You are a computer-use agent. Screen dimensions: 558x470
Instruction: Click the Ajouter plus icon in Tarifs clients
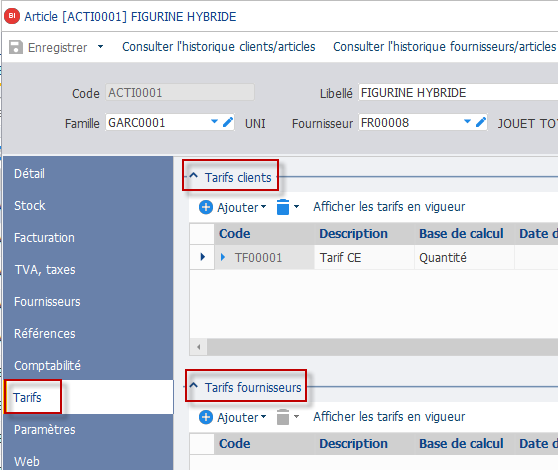206,207
